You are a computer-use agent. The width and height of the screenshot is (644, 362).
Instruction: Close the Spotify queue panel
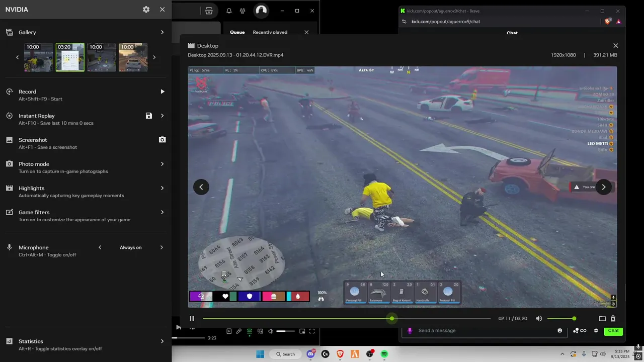[x=306, y=32]
